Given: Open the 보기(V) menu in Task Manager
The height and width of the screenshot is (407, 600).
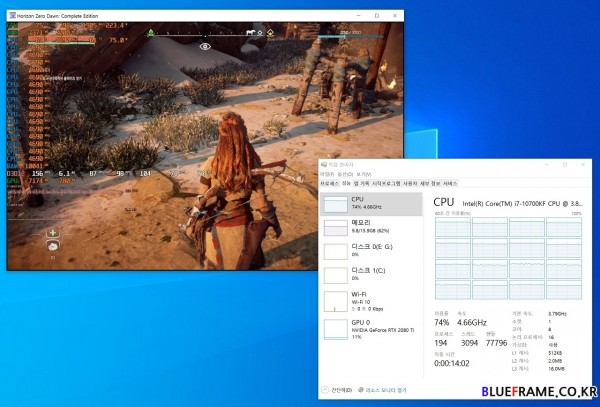Looking at the screenshot, I should tap(363, 174).
